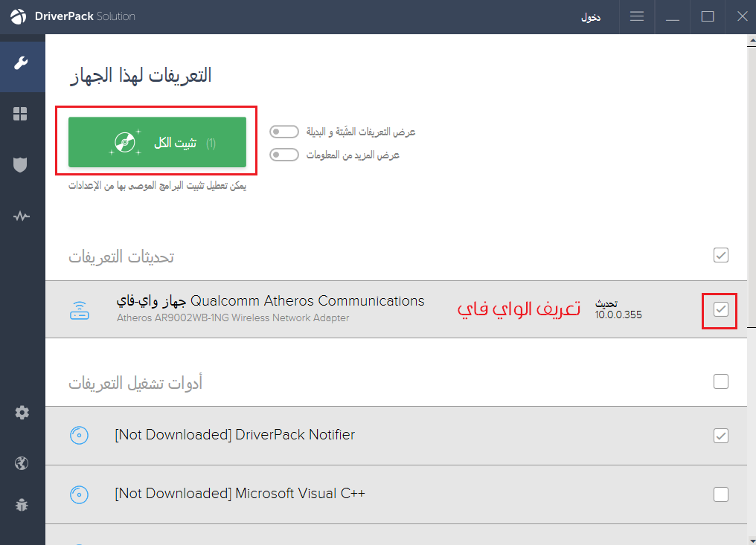The image size is (756, 545).
Task: Click Atheros AR9002WB-1NG Wireless Network Adapter text
Action: [233, 317]
